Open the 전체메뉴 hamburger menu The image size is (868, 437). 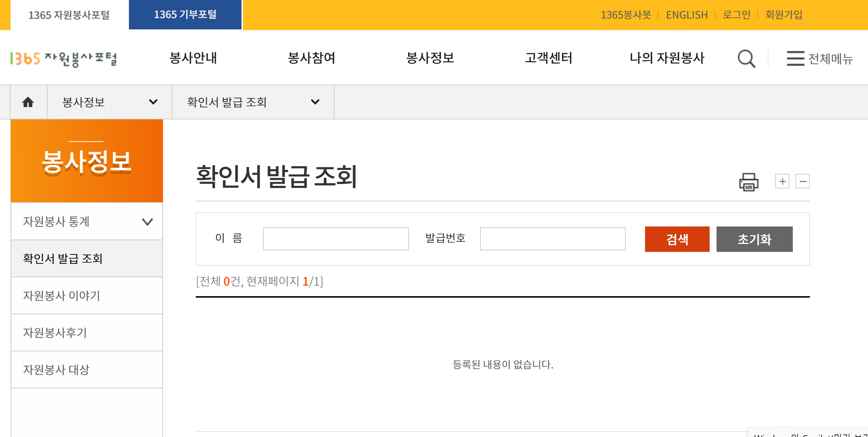pos(819,58)
